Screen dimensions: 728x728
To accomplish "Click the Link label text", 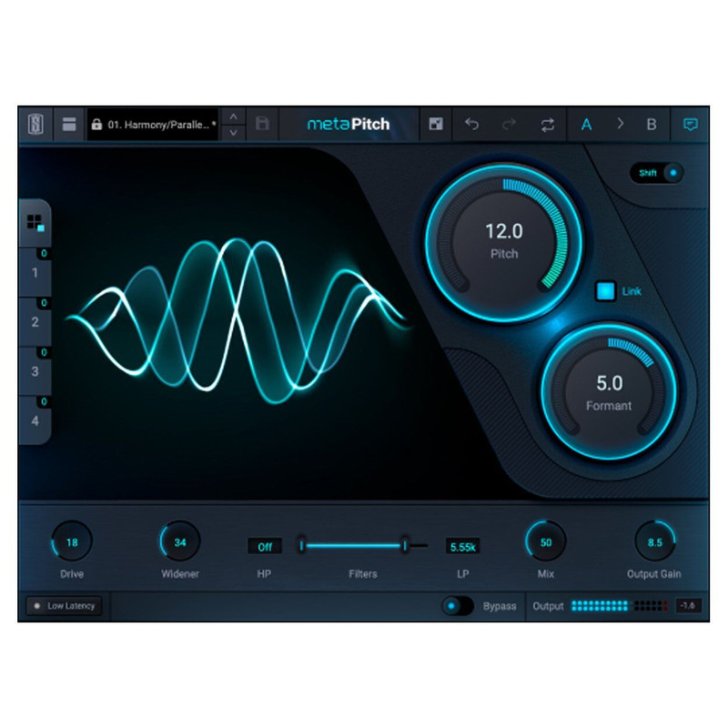I will (632, 291).
